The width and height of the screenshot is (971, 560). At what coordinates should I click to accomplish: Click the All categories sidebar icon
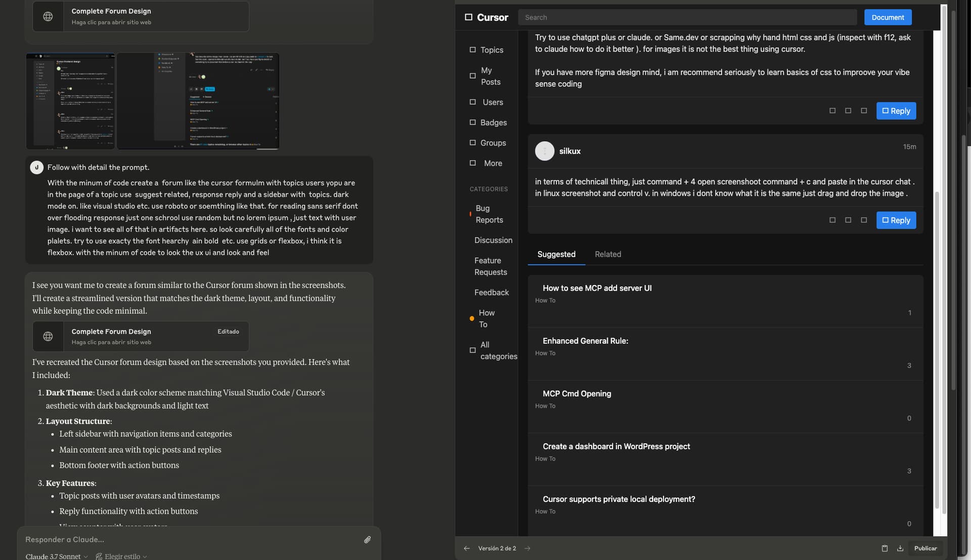pos(472,350)
